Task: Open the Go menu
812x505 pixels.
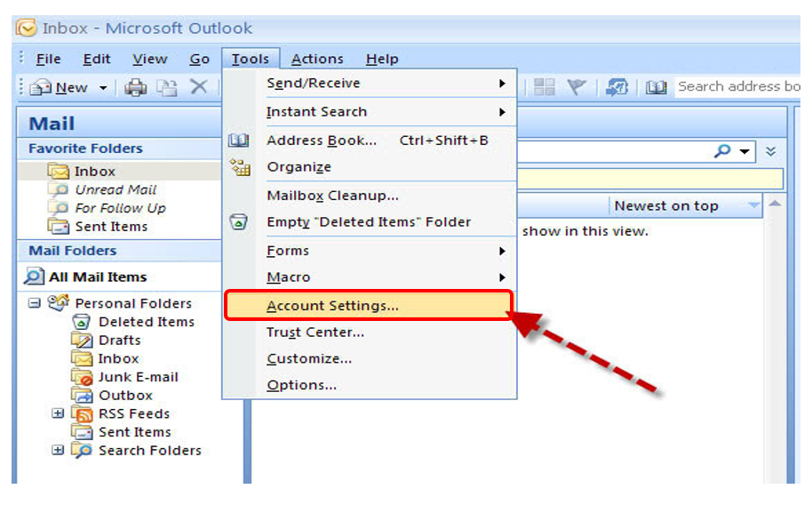Action: point(199,59)
